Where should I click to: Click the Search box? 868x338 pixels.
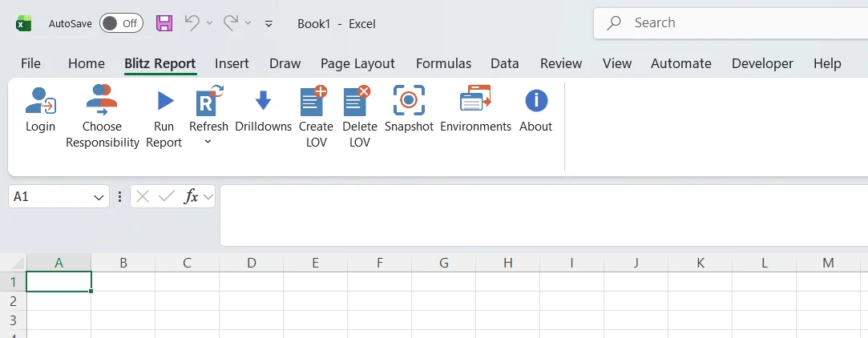tap(731, 23)
